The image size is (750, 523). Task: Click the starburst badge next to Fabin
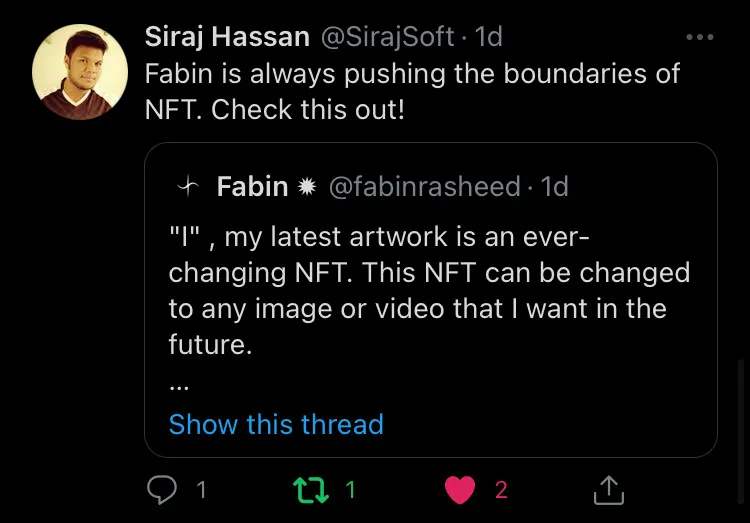pyautogui.click(x=307, y=186)
